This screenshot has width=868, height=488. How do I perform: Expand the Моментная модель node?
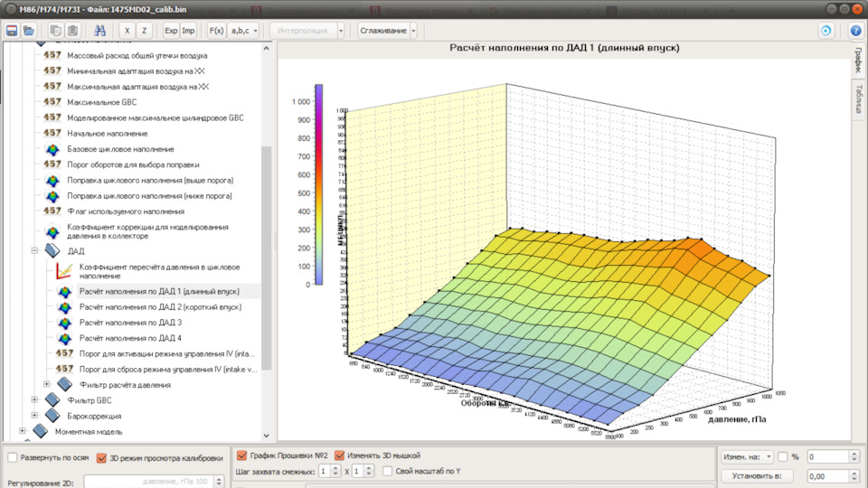point(22,430)
